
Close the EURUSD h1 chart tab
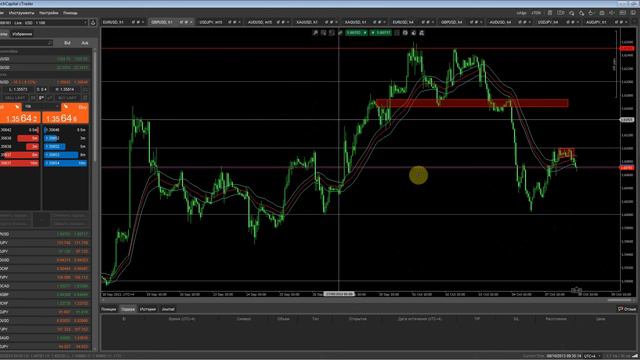pos(143,22)
